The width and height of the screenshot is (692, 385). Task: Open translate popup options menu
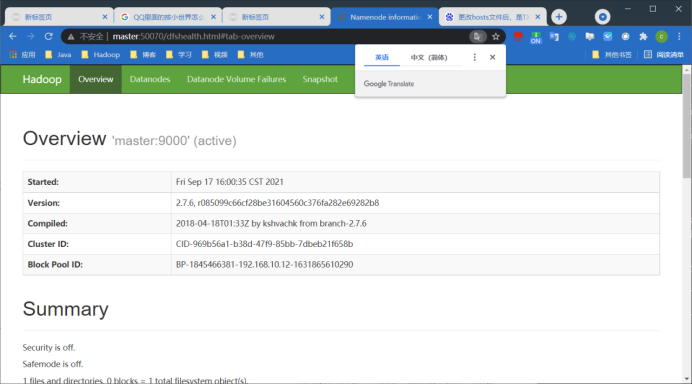tap(474, 57)
